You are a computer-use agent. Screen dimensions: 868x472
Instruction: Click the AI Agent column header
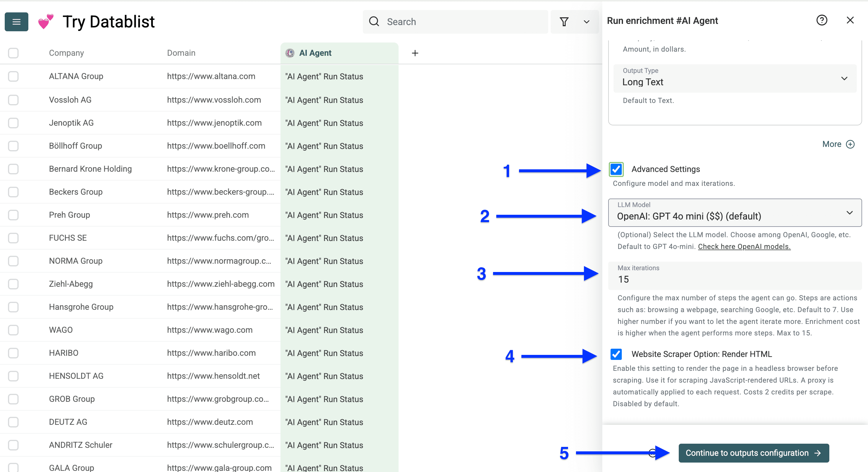(x=315, y=53)
